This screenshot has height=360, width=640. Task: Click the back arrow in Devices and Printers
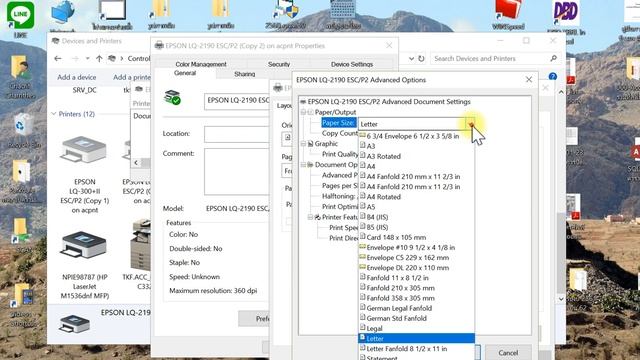[x=58, y=59]
